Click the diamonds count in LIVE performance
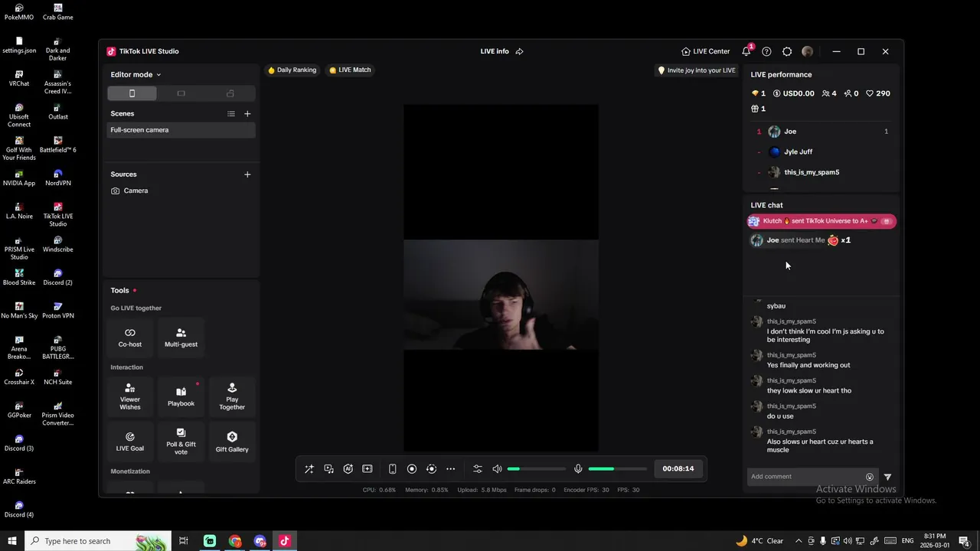Screen dimensions: 980x551 click(x=758, y=93)
